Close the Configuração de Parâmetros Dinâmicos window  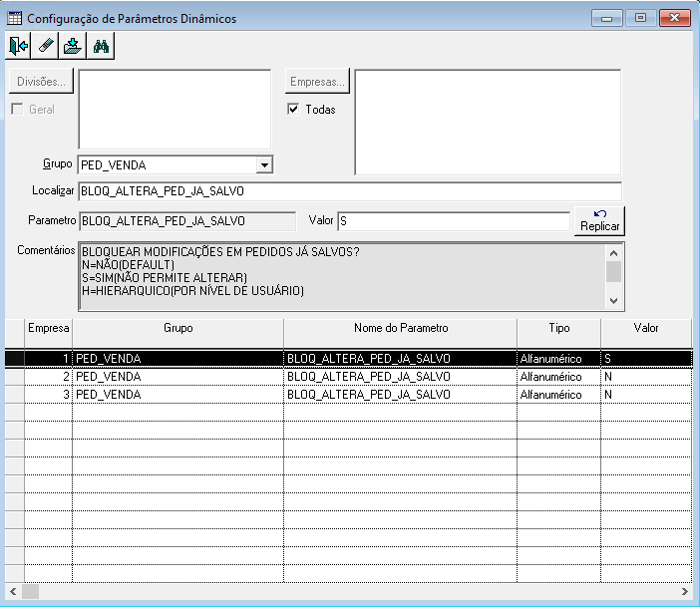674,18
